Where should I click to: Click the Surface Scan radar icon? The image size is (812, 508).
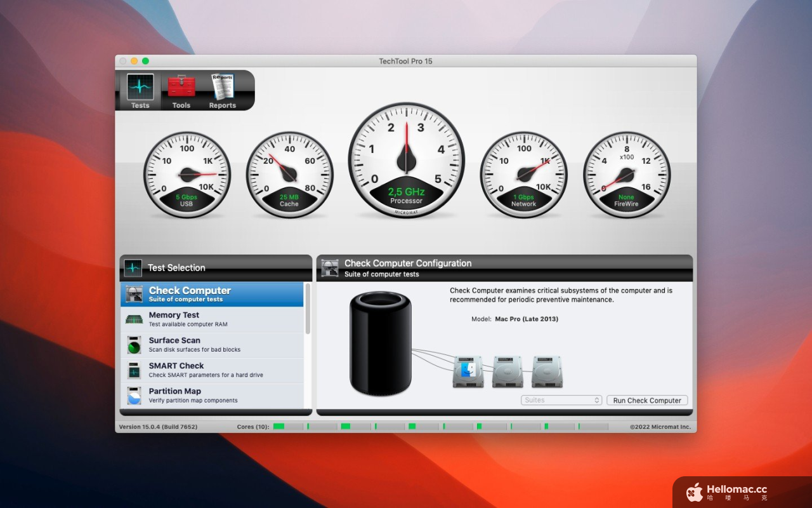coord(134,345)
